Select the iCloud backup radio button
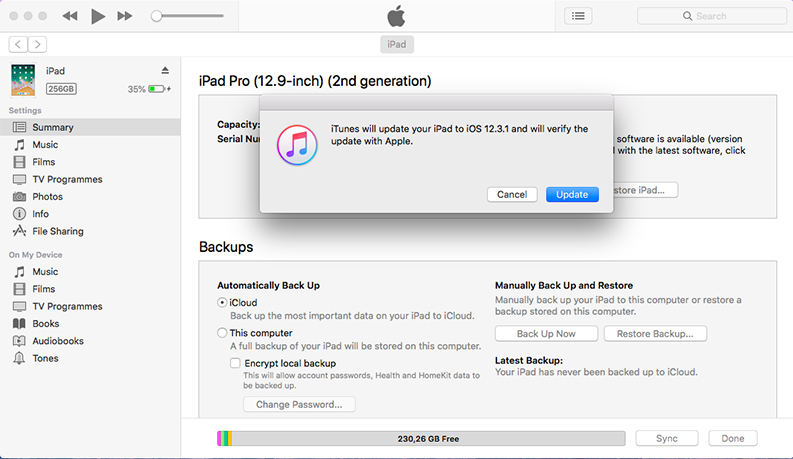The image size is (793, 459). click(x=222, y=303)
